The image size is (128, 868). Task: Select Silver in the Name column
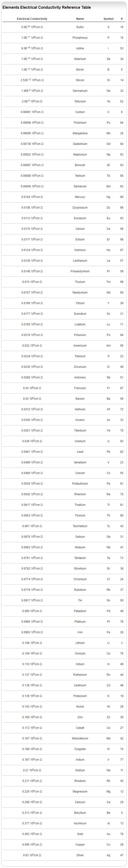(x=80, y=855)
